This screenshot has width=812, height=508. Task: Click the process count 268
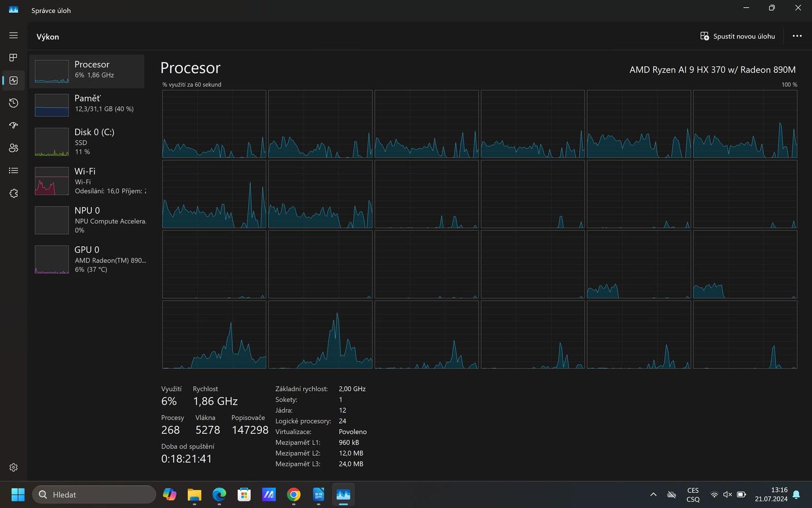171,430
